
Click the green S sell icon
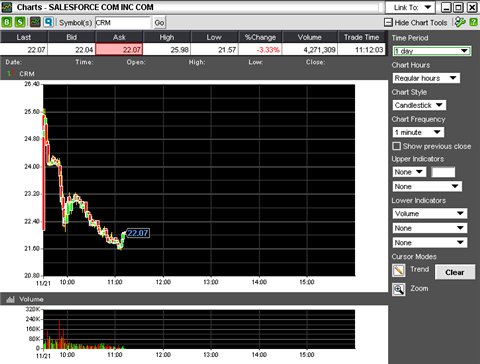[x=20, y=22]
